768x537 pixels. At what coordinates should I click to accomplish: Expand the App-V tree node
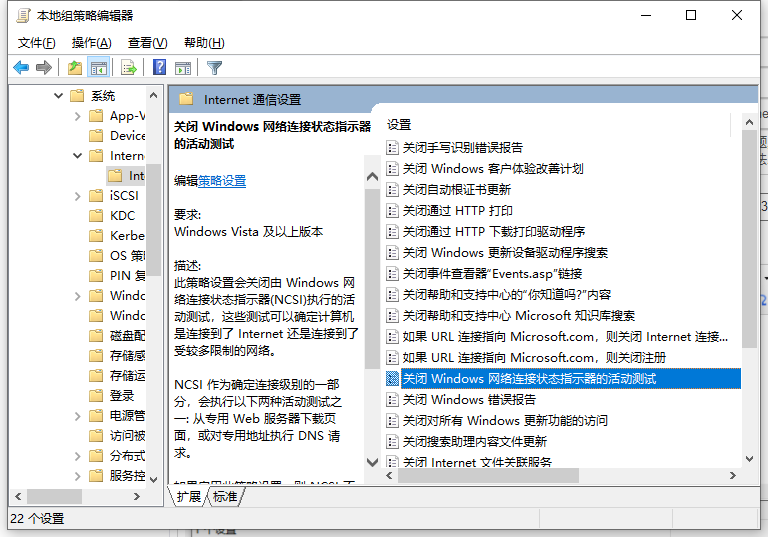click(77, 116)
